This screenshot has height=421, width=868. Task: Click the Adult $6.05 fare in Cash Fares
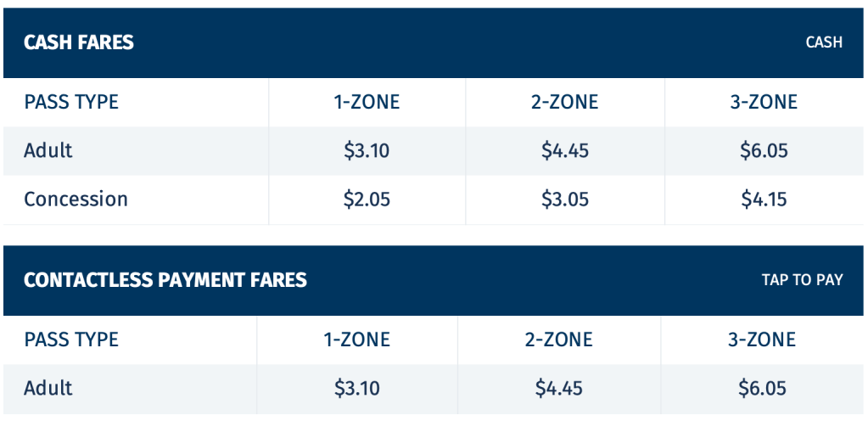tap(764, 151)
